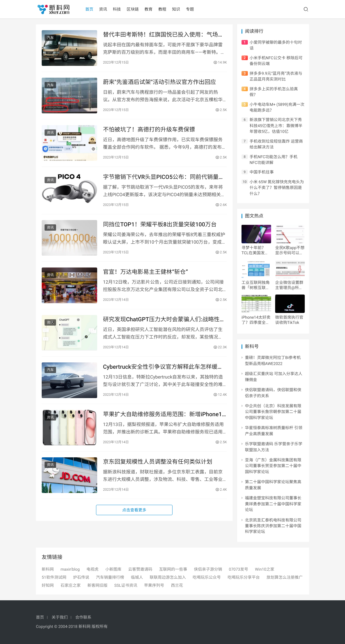Viewport: 345px width, 644px height.
Task: Open article 官宣！万达电影易主王健林"斩仓"
Action: pyautogui.click(x=145, y=272)
